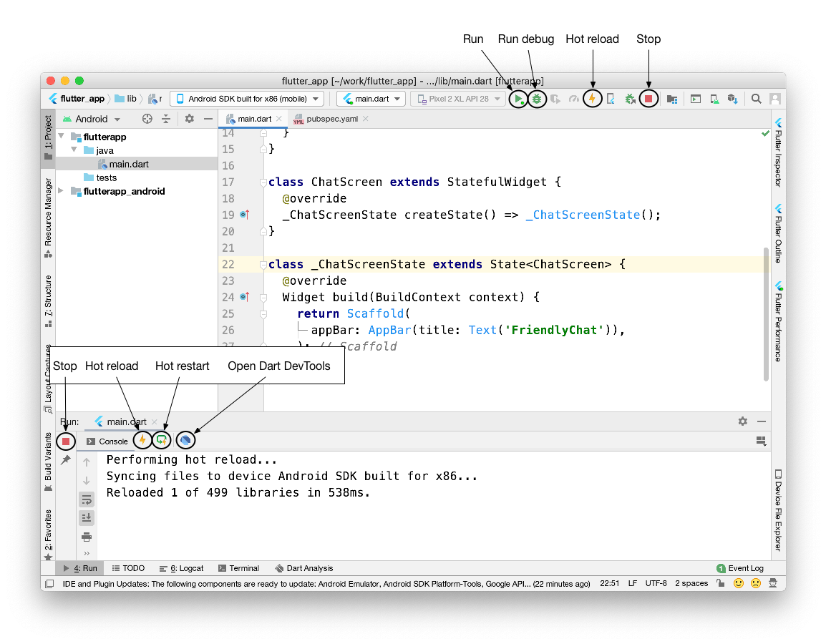Open the Logcat tool window
The height and width of the screenshot is (644, 826).
point(181,567)
